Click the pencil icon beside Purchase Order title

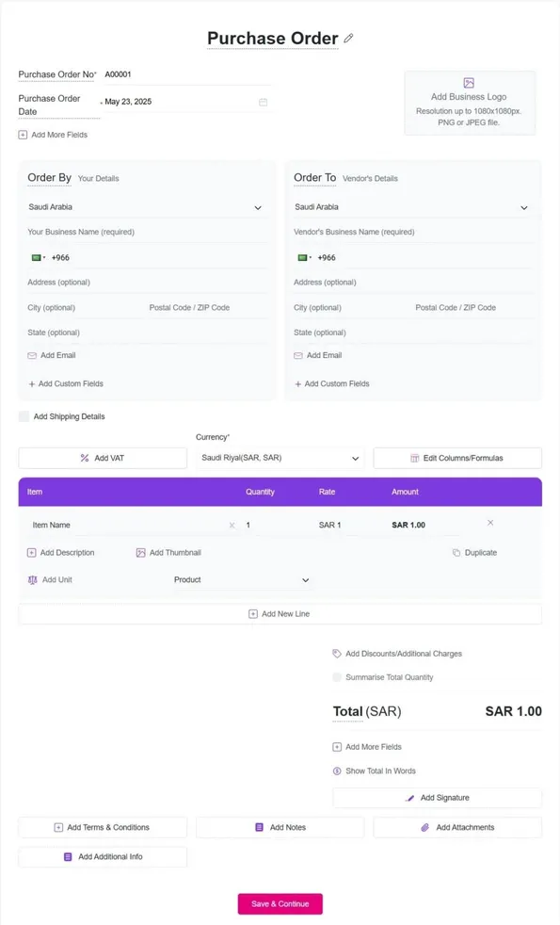click(348, 39)
